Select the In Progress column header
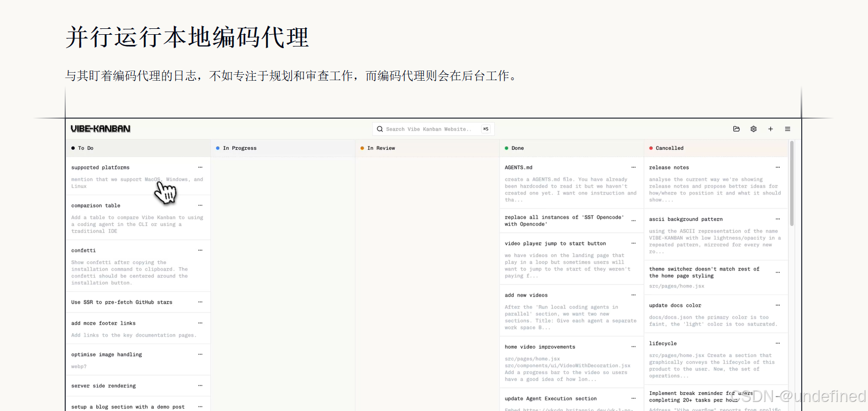The height and width of the screenshot is (411, 868). [283, 148]
